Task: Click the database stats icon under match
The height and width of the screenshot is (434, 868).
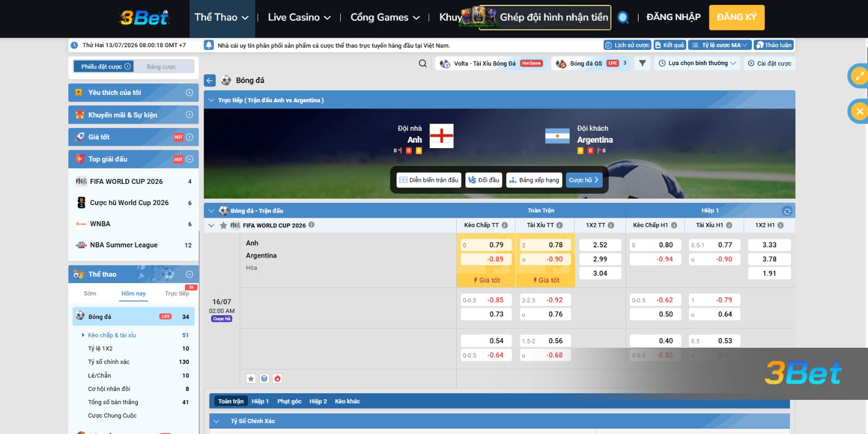Action: [264, 379]
